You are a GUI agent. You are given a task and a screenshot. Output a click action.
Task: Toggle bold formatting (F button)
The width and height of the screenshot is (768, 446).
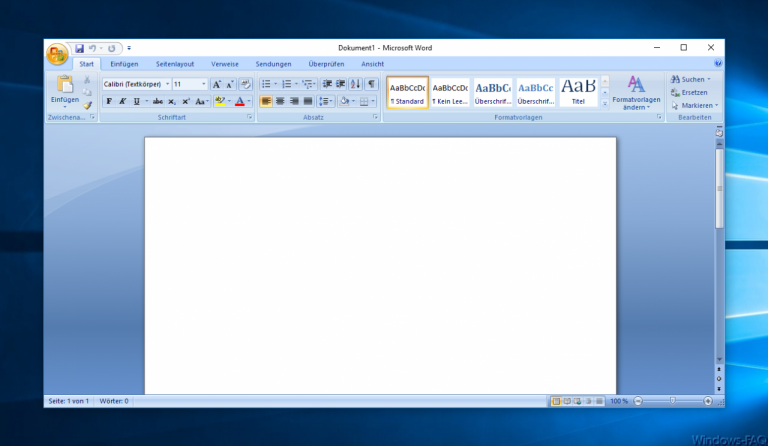[109, 101]
